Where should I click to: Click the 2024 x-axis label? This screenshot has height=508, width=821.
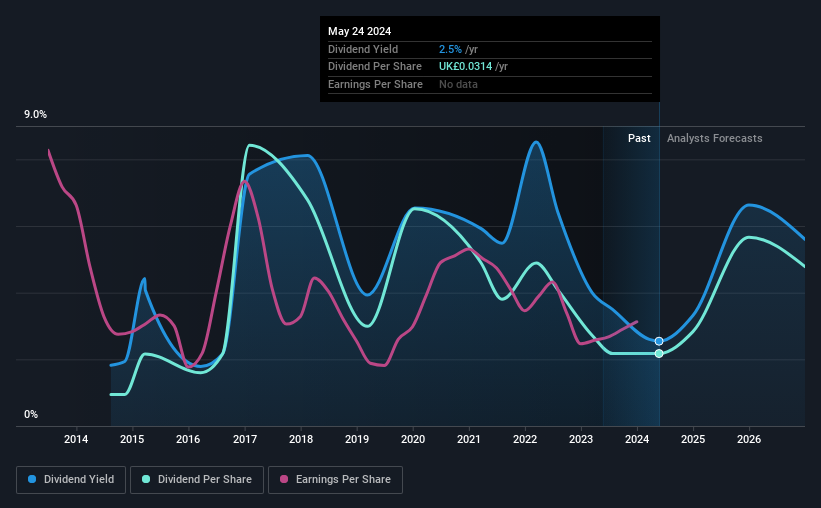tap(637, 439)
